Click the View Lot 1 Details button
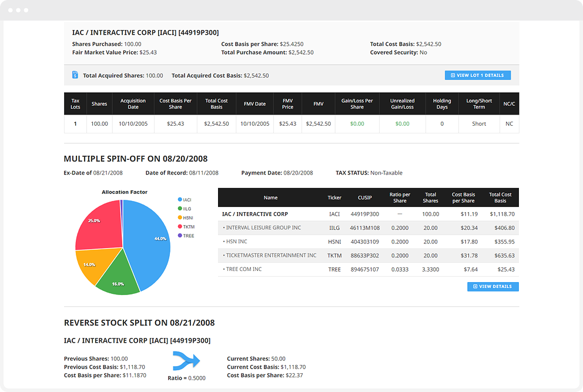Image resolution: width=583 pixels, height=392 pixels. click(478, 75)
